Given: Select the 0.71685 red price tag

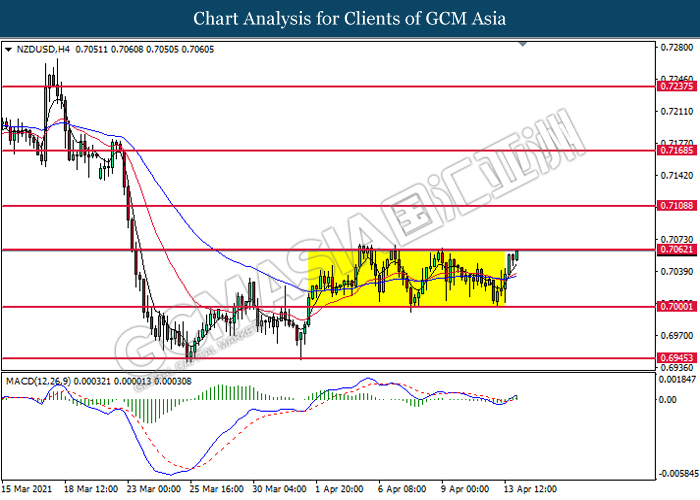Looking at the screenshot, I should (x=675, y=151).
